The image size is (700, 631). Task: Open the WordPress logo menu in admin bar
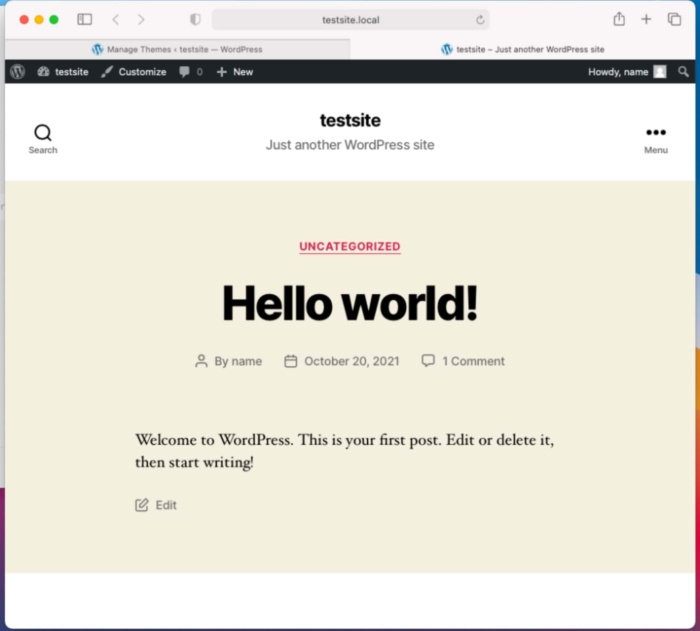17,71
